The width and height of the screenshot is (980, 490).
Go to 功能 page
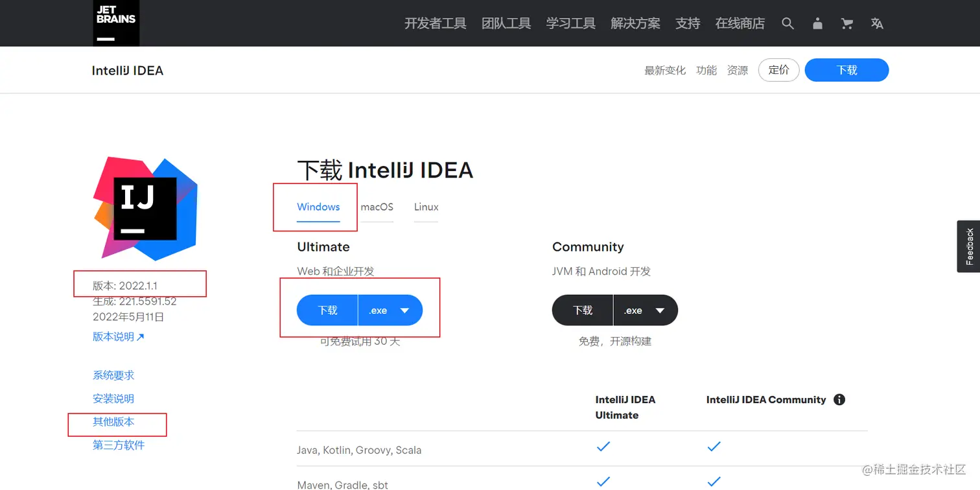[x=706, y=70]
